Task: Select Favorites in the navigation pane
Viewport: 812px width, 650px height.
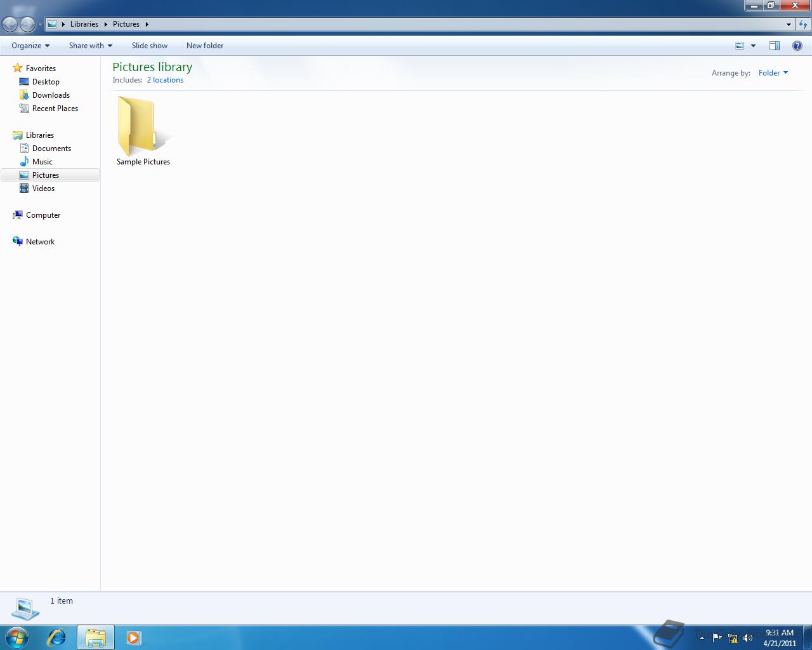Action: (41, 69)
